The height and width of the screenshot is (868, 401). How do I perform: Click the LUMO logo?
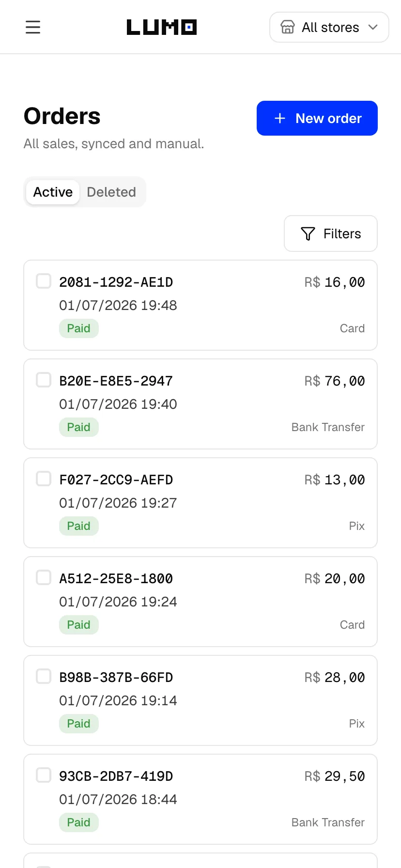pos(162,27)
